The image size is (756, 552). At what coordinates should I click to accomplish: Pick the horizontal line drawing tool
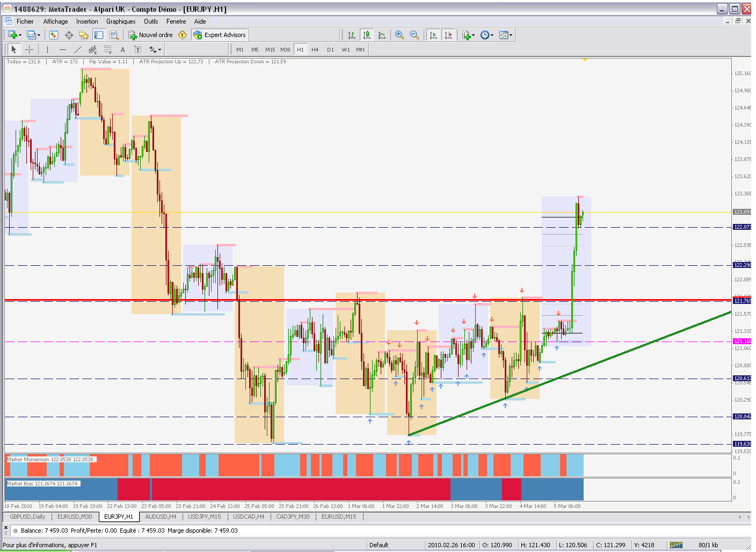pos(62,49)
